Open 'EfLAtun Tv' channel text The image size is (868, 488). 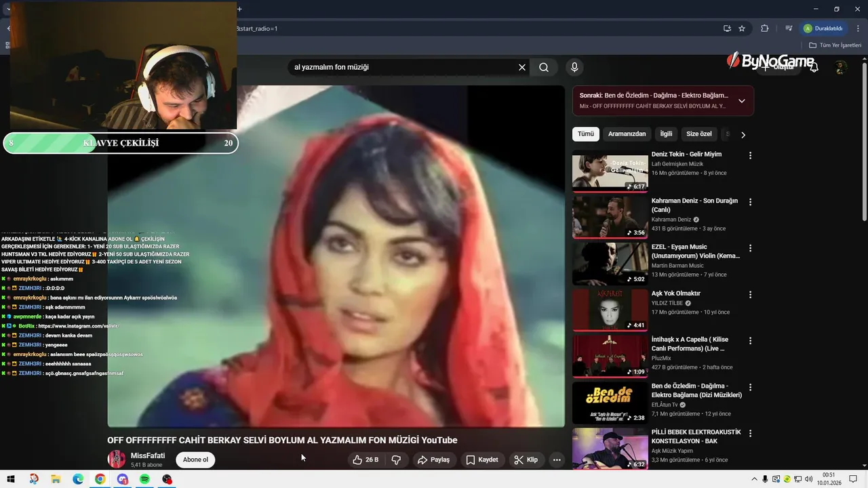click(x=665, y=405)
